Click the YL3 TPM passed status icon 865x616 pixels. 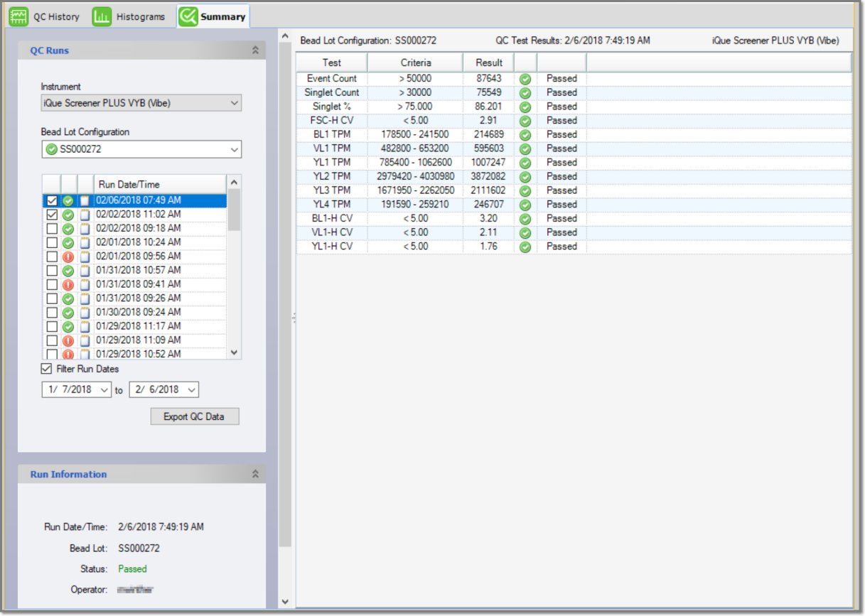tap(525, 190)
